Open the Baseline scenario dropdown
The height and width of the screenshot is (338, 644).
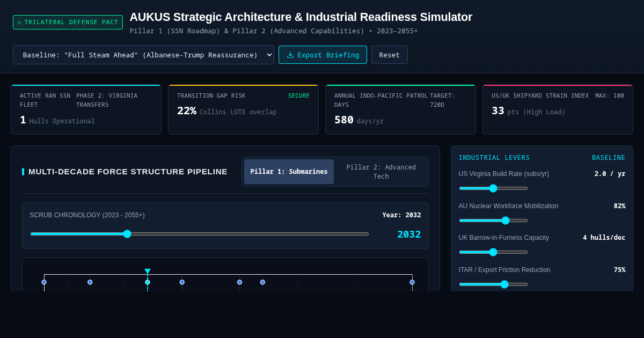click(143, 55)
